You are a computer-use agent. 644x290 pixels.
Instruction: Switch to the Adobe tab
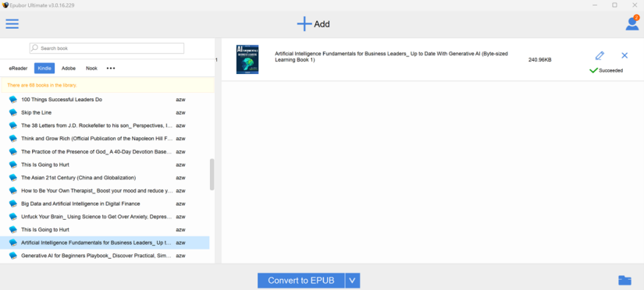tap(69, 69)
